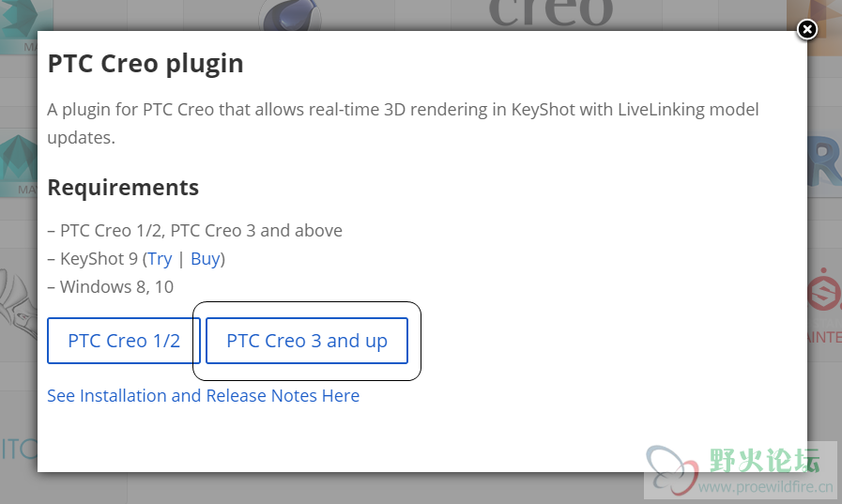The height and width of the screenshot is (504, 842).
Task: Open Installation and Release Notes link
Action: [x=203, y=395]
